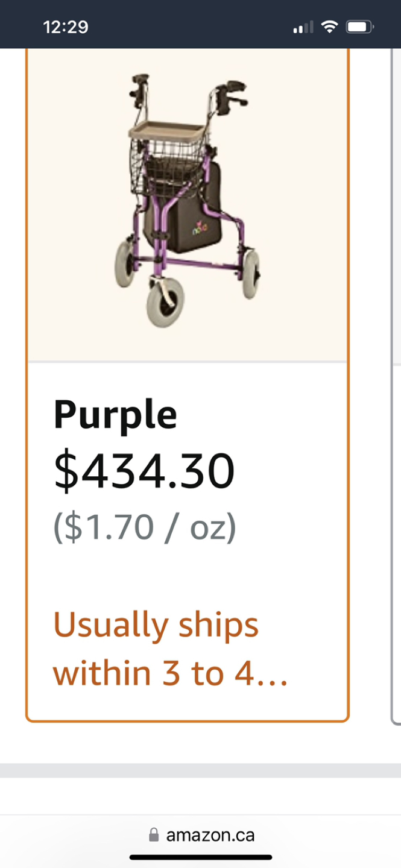Image resolution: width=401 pixels, height=868 pixels.
Task: Tap the lock icon beside amazon.ca
Action: pos(154,835)
